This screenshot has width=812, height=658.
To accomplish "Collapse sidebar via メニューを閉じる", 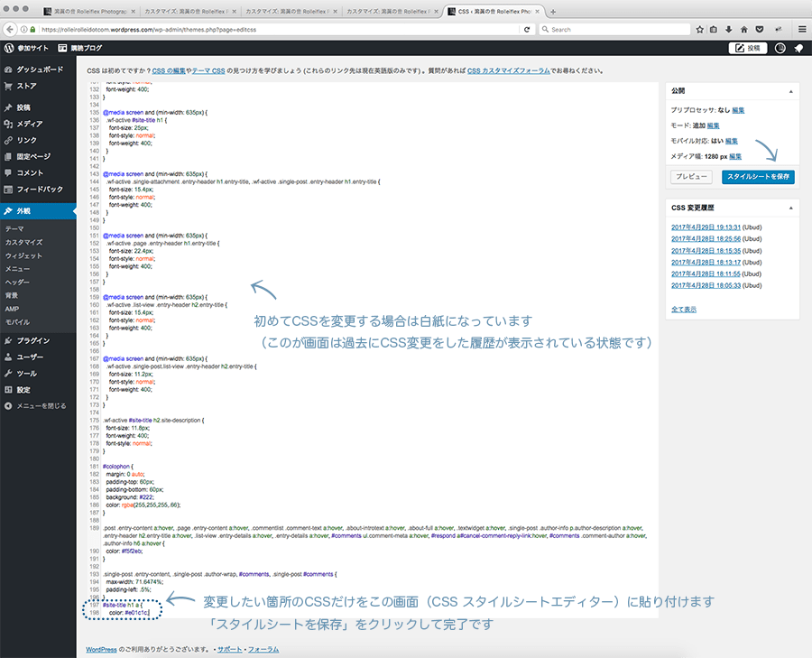I will point(36,406).
